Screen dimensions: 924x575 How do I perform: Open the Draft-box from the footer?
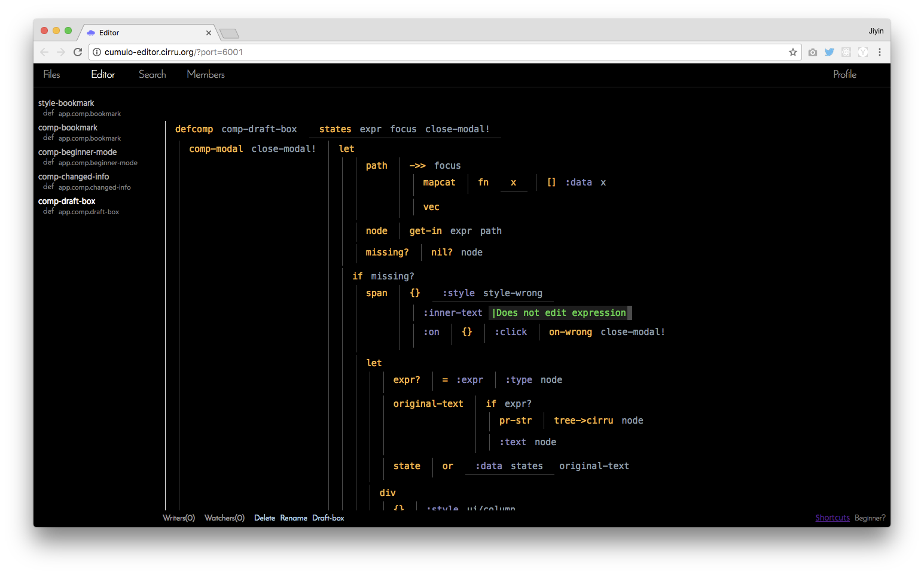click(x=328, y=518)
